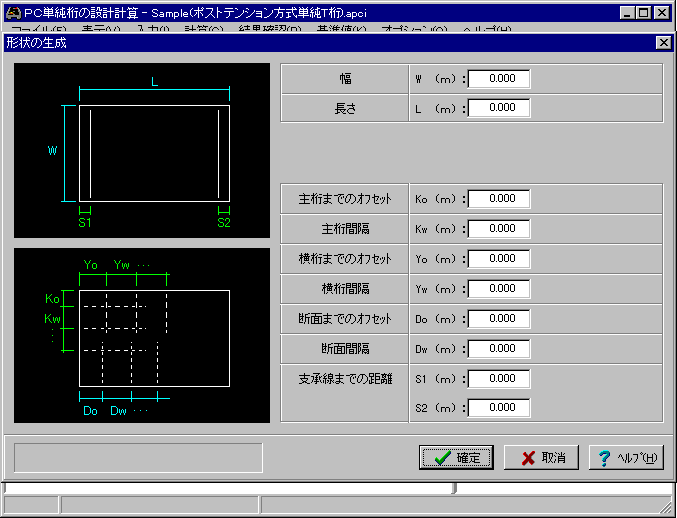Select the 長さ L input field
Viewport: 677px width, 518px height.
point(499,108)
